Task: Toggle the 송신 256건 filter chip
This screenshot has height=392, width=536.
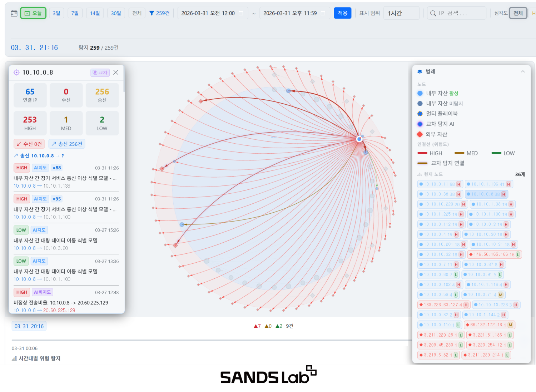Action: tap(67, 144)
